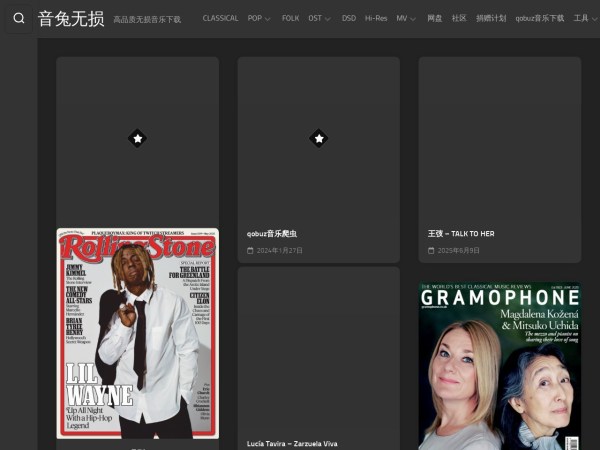The image size is (600, 450).
Task: Open the Gramophone magazine cover
Action: pos(499,365)
